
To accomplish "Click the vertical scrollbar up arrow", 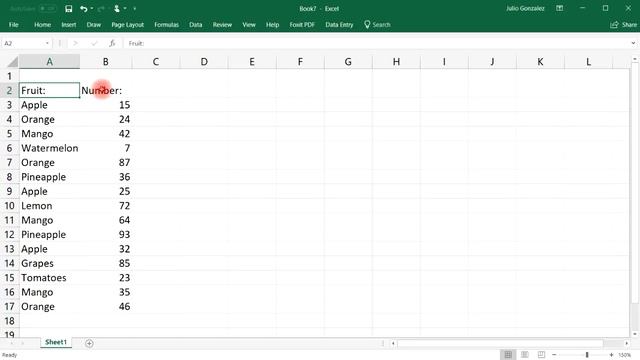I will point(635,59).
